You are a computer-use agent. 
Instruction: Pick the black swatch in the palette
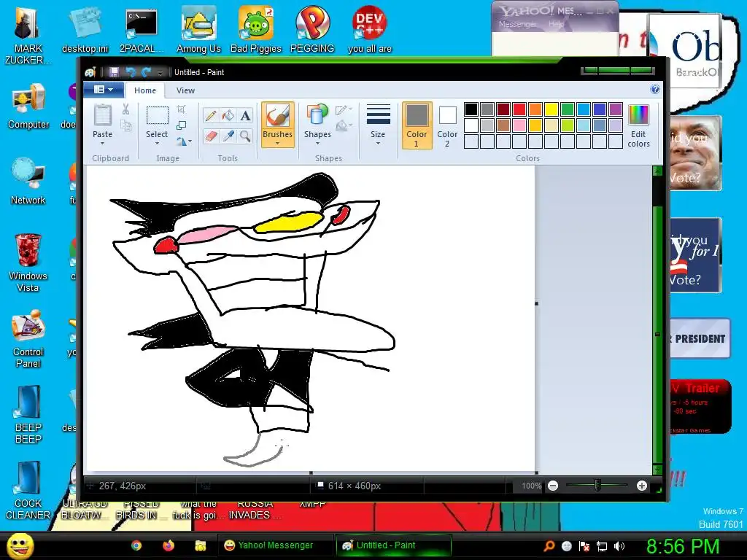click(471, 109)
